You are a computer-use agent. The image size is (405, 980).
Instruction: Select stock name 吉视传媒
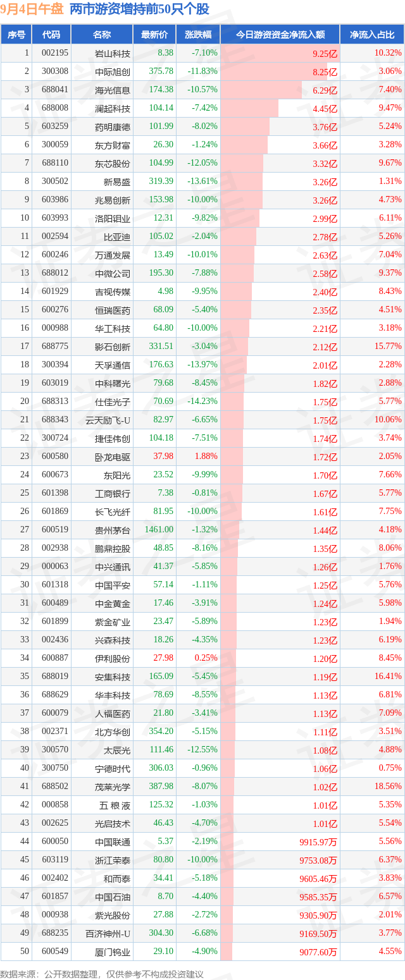113,291
